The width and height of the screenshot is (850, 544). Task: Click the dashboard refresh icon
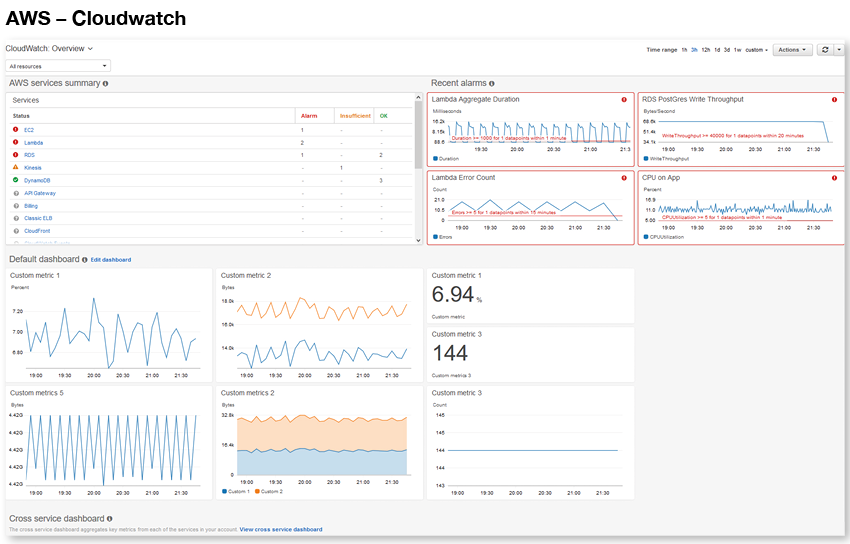(825, 49)
